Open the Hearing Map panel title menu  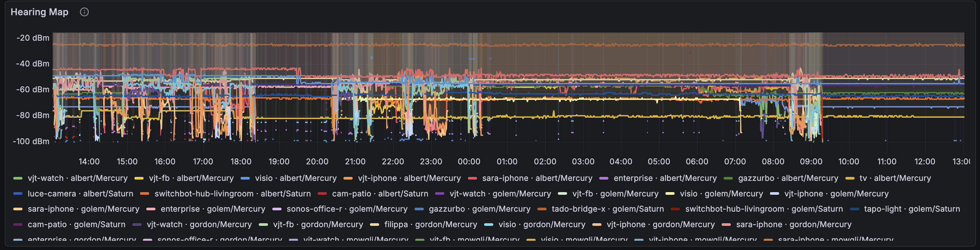tap(39, 12)
